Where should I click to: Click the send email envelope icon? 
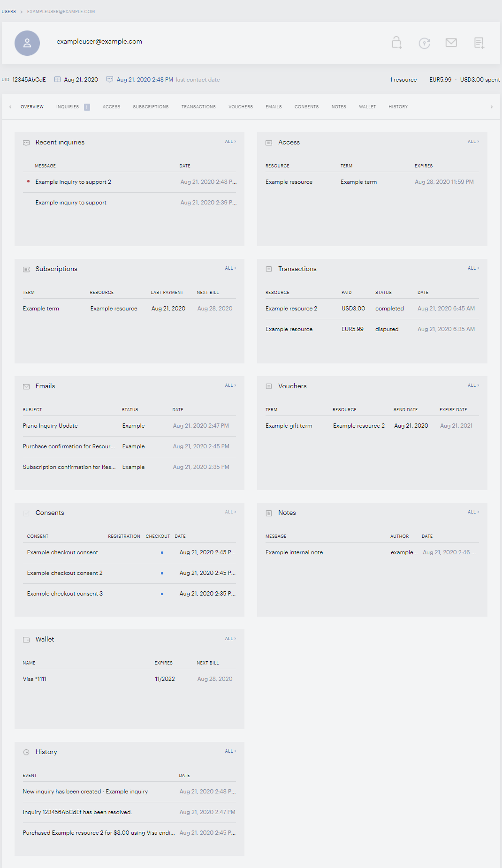[x=451, y=43]
